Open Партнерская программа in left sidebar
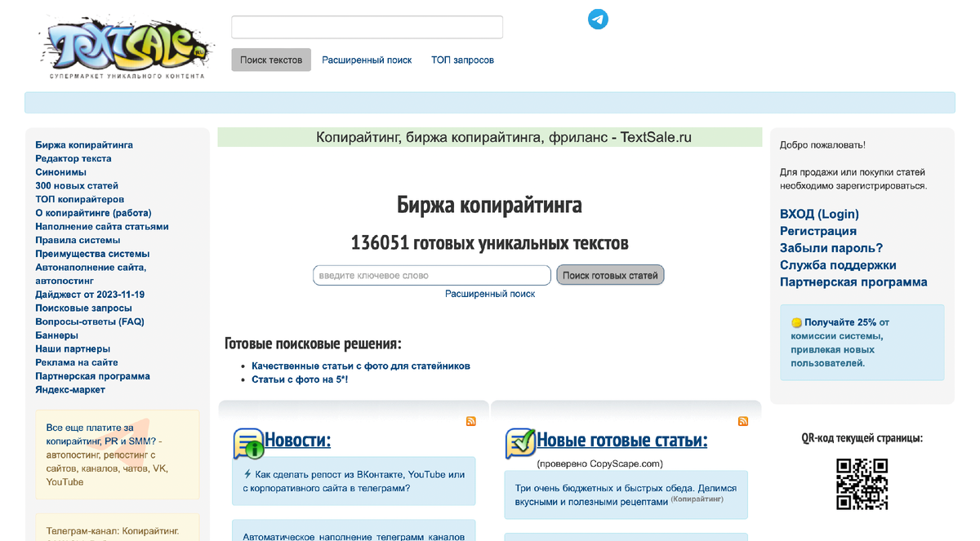 coord(93,376)
